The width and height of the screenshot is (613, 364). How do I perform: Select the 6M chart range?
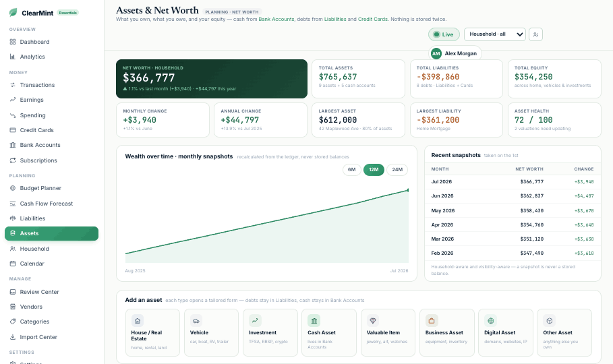point(352,170)
